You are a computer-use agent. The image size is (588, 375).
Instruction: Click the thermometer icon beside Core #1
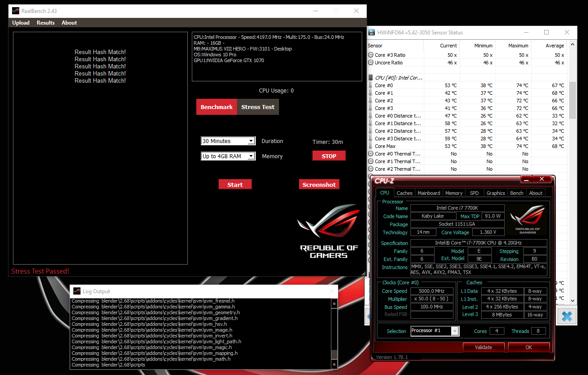(371, 93)
